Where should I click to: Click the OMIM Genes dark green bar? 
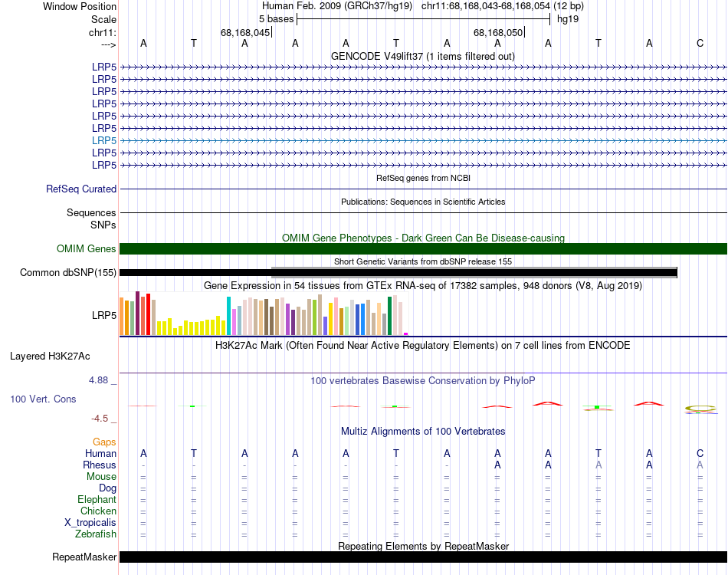tap(423, 248)
